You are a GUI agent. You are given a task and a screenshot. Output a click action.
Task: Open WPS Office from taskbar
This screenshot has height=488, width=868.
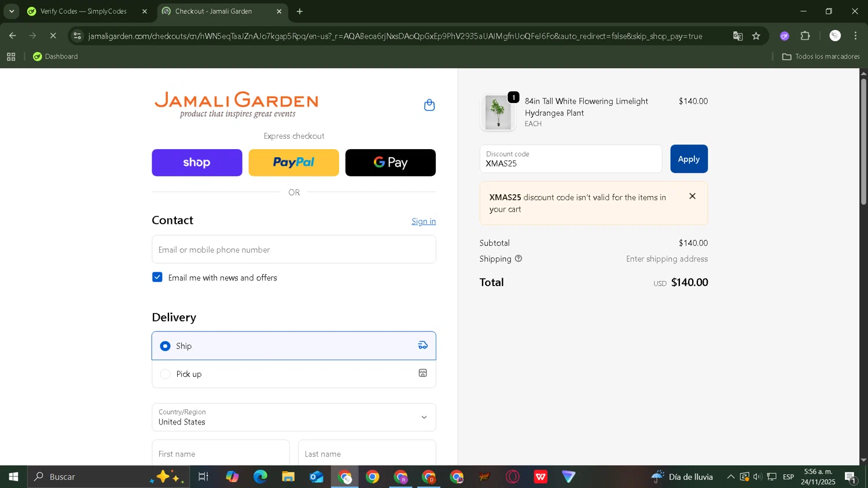click(x=540, y=477)
